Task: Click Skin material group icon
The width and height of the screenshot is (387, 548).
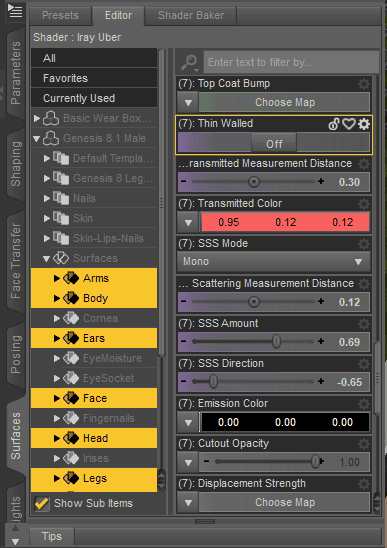Action: [61, 218]
